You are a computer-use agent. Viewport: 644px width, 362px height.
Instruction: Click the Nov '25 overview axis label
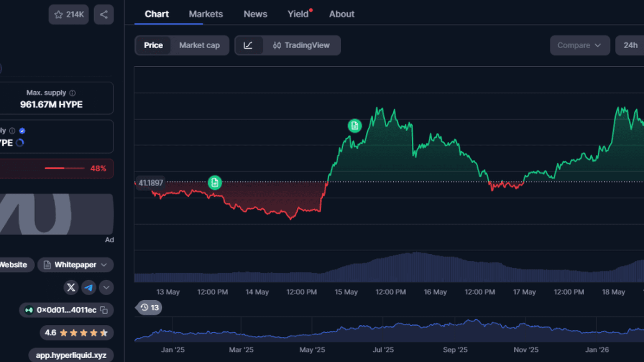[526, 350]
